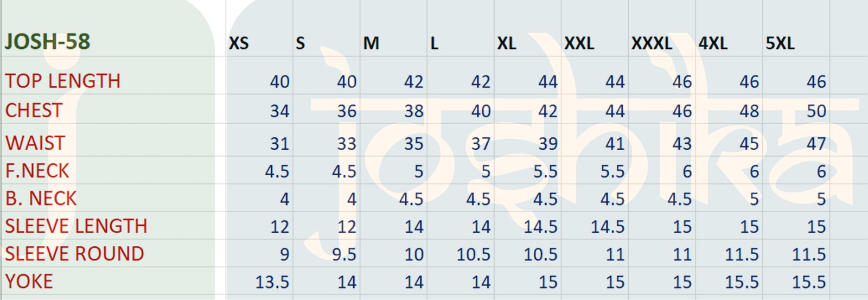The image size is (868, 300).
Task: Click the YOKE row label cell
Action: click(x=29, y=282)
